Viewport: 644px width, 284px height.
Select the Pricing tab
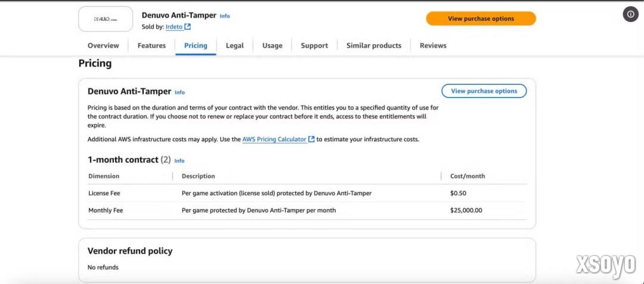coord(196,46)
